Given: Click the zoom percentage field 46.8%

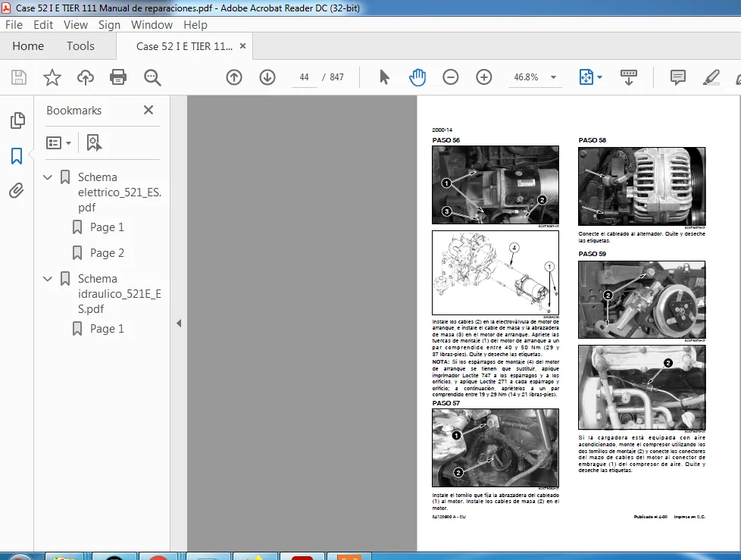Looking at the screenshot, I should [x=527, y=77].
